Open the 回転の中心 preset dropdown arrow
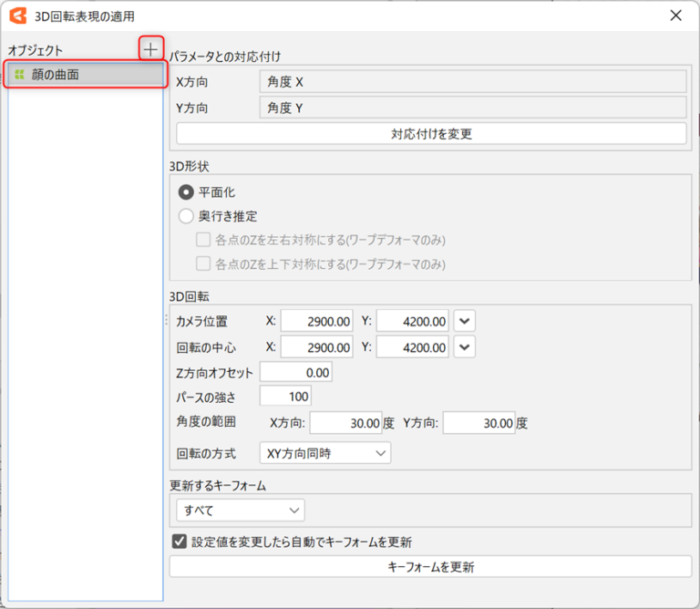Viewport: 700px width, 609px height. pyautogui.click(x=465, y=347)
